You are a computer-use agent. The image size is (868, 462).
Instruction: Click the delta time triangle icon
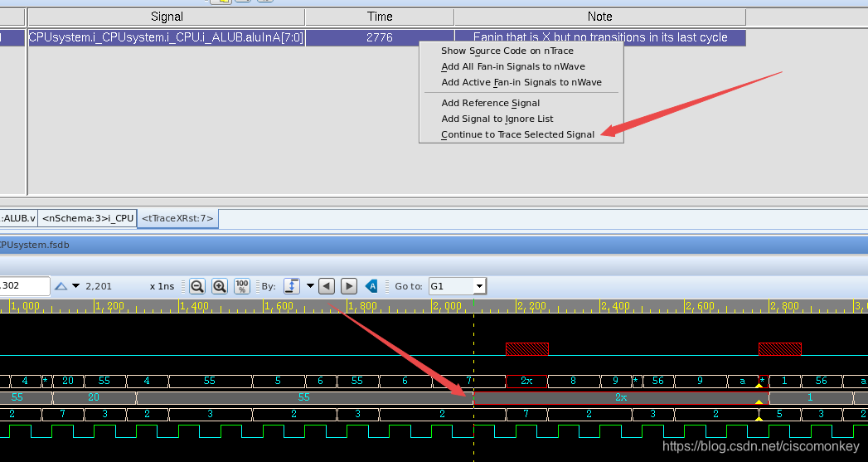click(x=61, y=286)
